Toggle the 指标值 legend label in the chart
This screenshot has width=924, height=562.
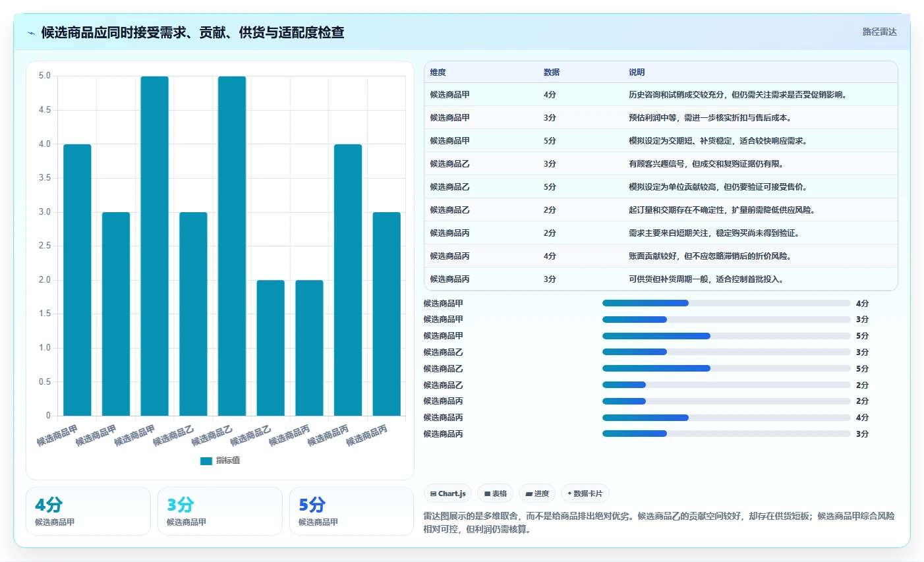tap(228, 461)
